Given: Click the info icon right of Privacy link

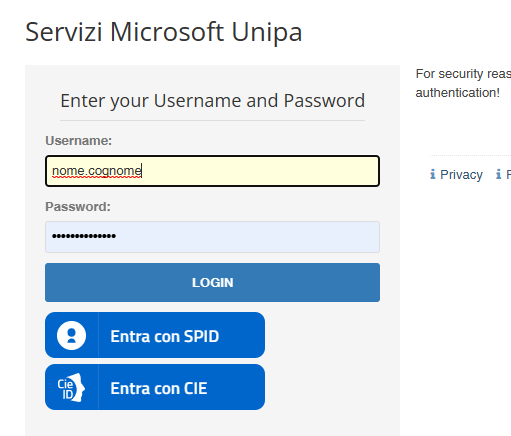Looking at the screenshot, I should pos(499,174).
